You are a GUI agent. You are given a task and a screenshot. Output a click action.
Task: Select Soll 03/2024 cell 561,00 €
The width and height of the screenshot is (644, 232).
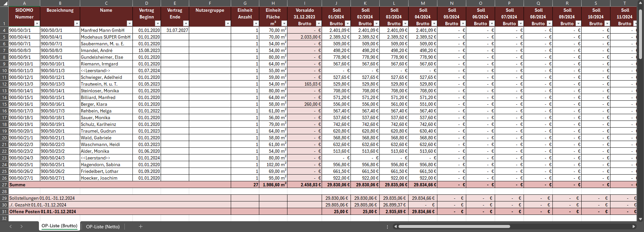394,104
